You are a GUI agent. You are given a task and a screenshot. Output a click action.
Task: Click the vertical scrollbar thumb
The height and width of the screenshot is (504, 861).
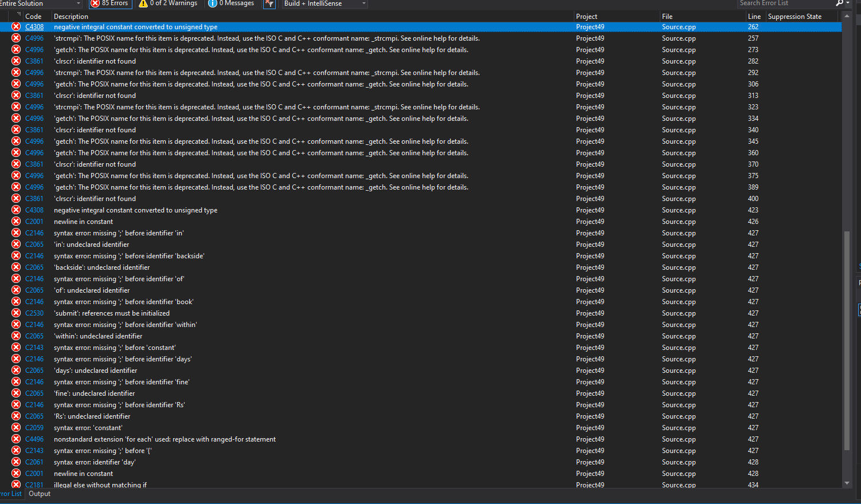[847, 340]
